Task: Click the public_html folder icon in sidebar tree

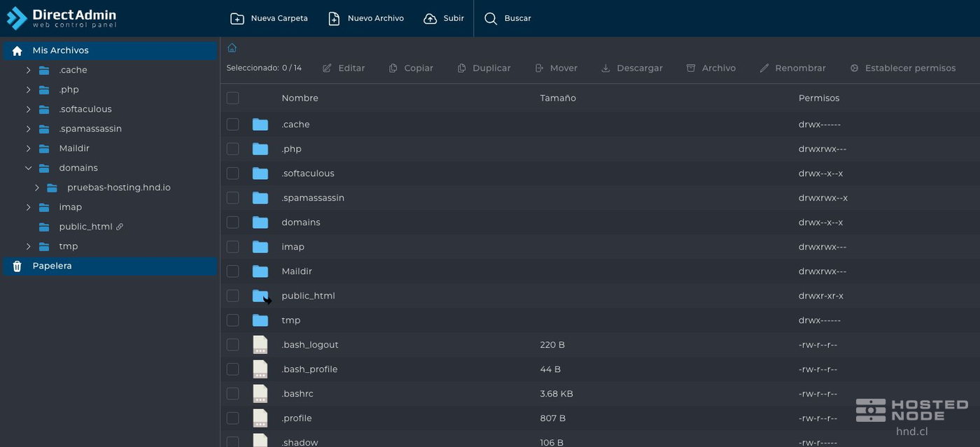Action: click(x=44, y=227)
